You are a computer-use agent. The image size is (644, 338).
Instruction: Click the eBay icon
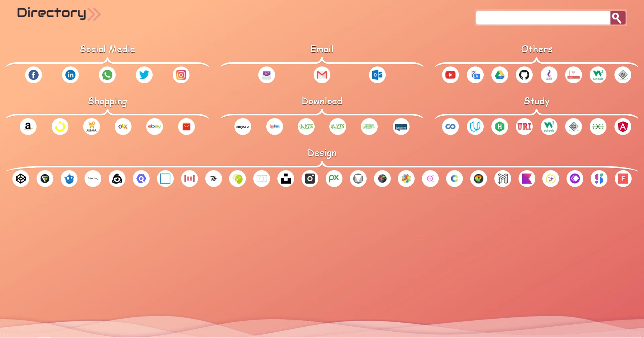[155, 127]
